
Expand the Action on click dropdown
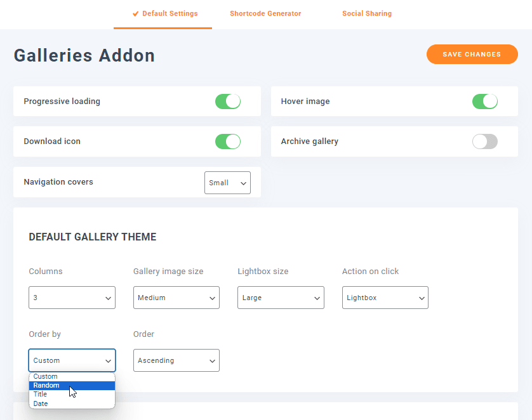[385, 298]
